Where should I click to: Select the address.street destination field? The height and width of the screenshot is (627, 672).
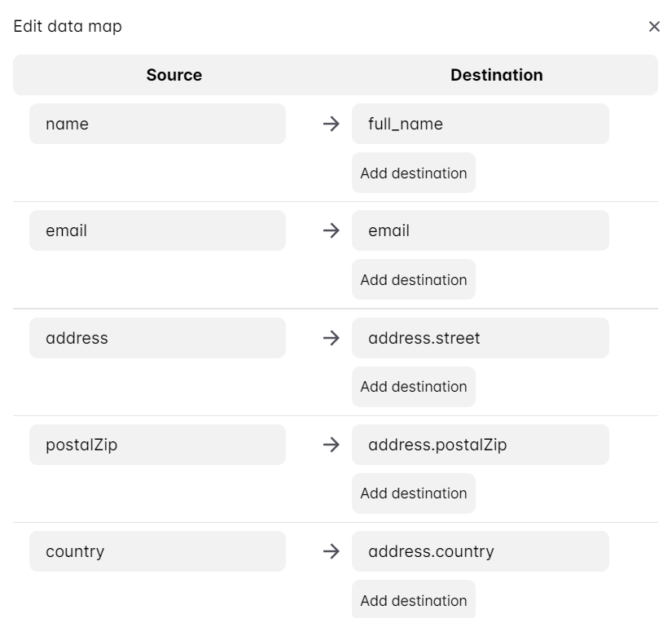(480, 338)
